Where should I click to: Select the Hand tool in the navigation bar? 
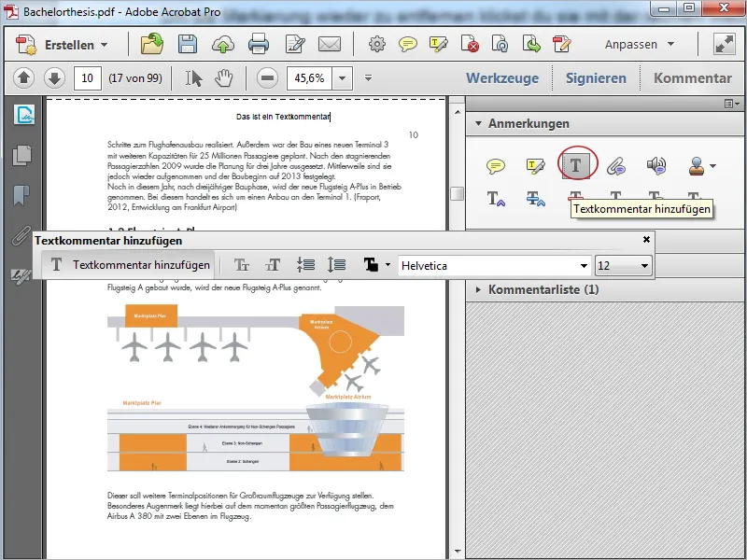[x=224, y=78]
